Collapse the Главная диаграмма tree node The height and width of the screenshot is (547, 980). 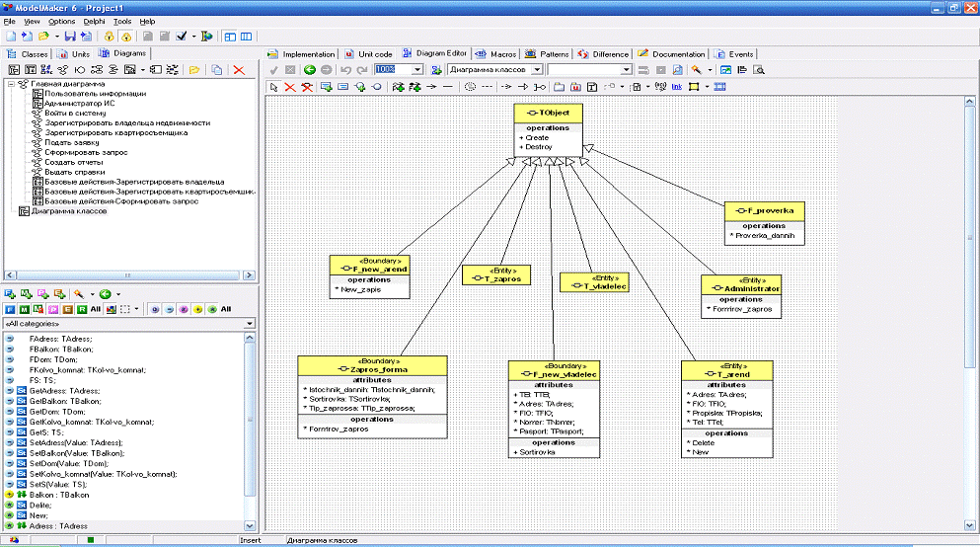pos(11,85)
